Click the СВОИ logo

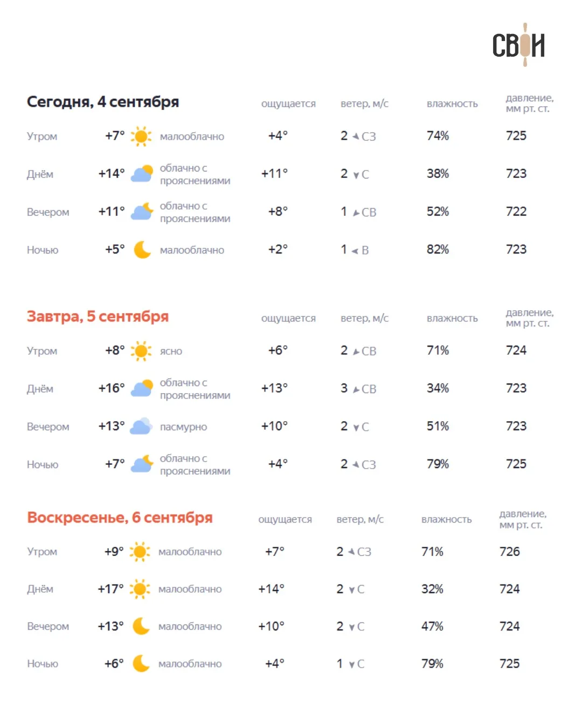(x=518, y=45)
